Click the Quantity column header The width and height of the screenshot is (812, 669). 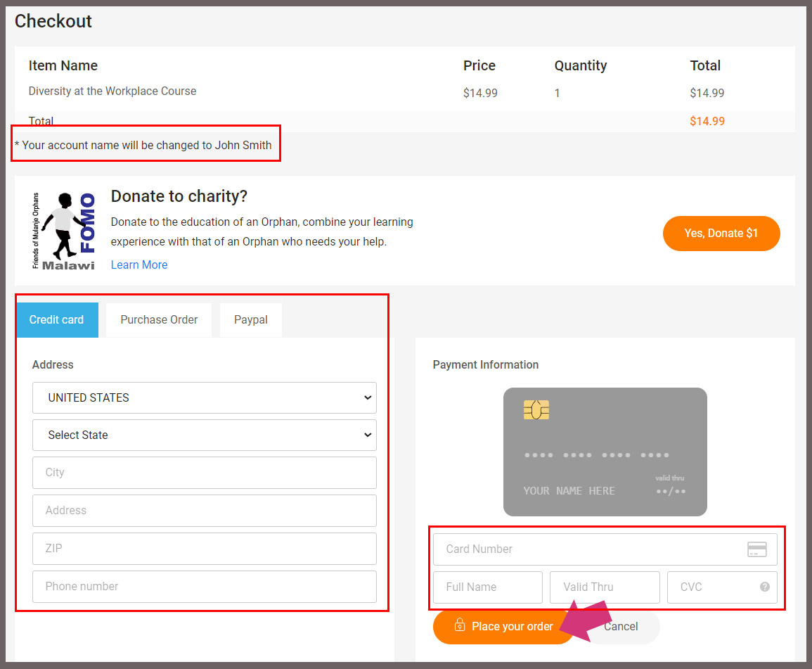581,66
